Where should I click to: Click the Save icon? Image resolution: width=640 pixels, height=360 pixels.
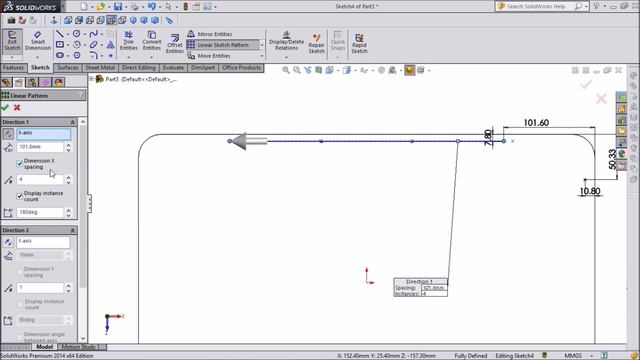point(118,7)
